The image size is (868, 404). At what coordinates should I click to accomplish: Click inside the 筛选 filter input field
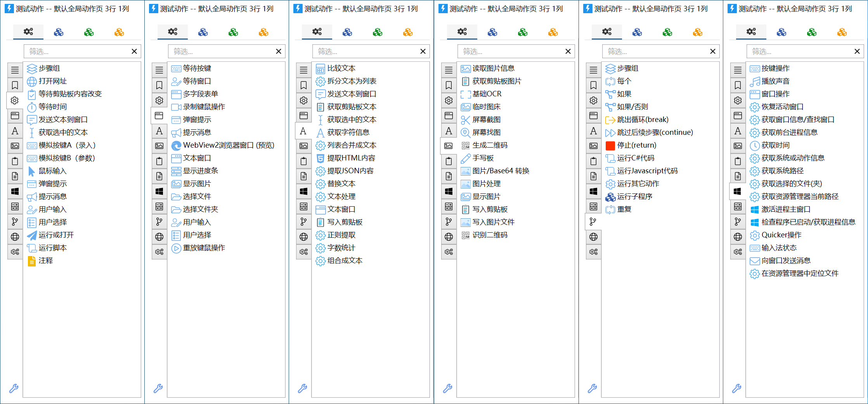78,51
